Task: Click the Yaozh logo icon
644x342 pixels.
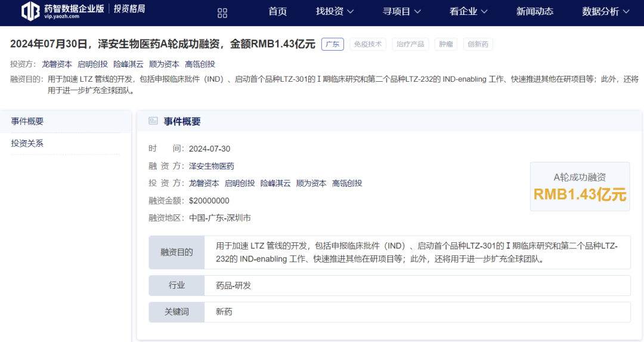Action: click(30, 11)
